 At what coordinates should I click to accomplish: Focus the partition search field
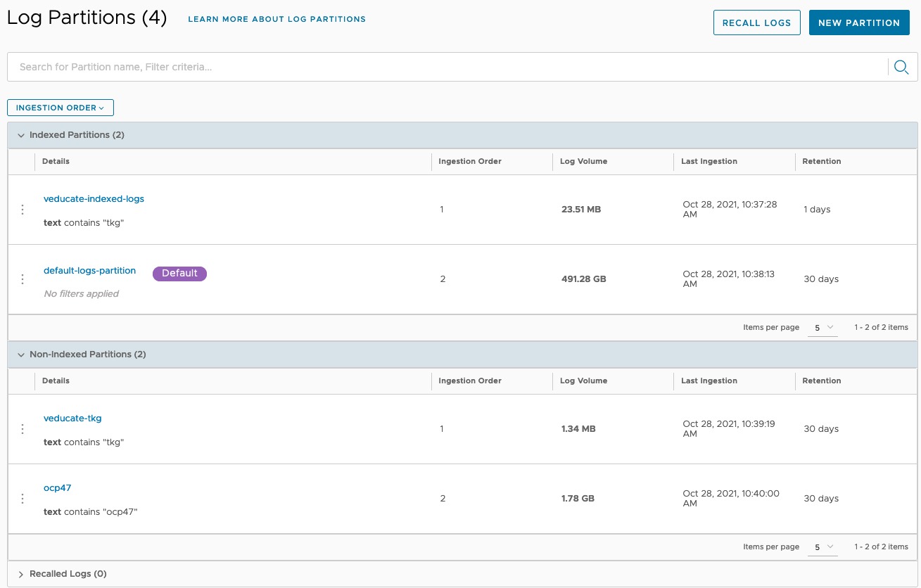(x=447, y=67)
